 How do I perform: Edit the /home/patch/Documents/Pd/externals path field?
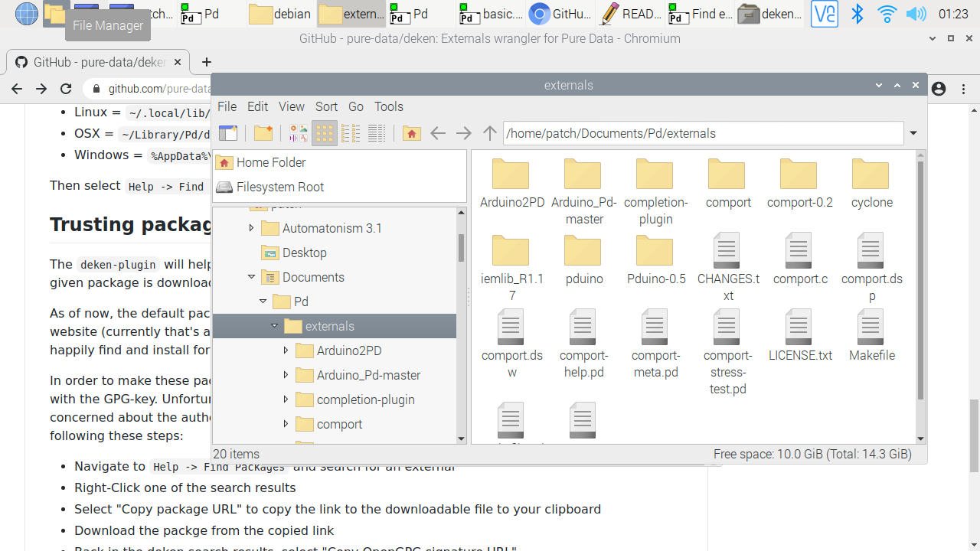(703, 133)
